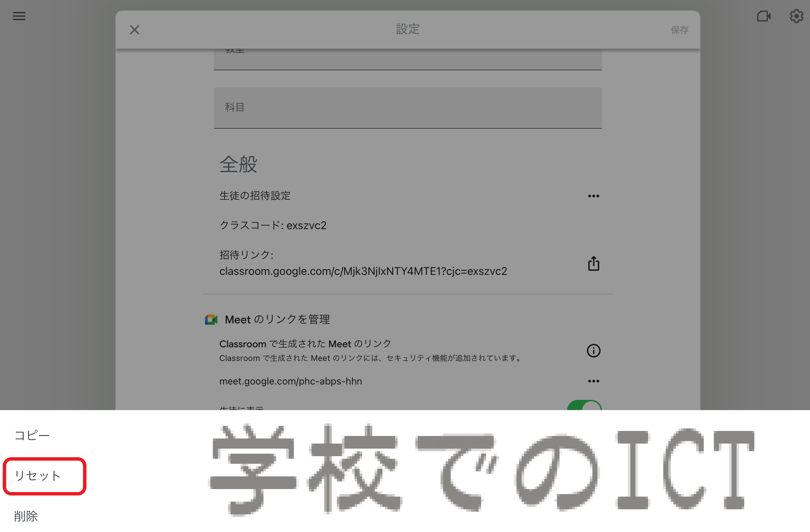Select リセット from the bottom menu

click(38, 476)
